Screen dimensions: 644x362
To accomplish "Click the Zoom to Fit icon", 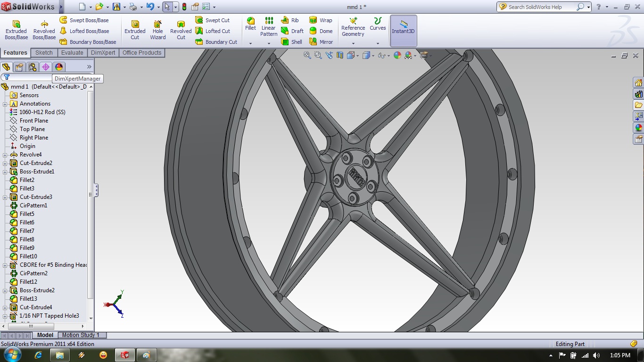I will coord(307,55).
